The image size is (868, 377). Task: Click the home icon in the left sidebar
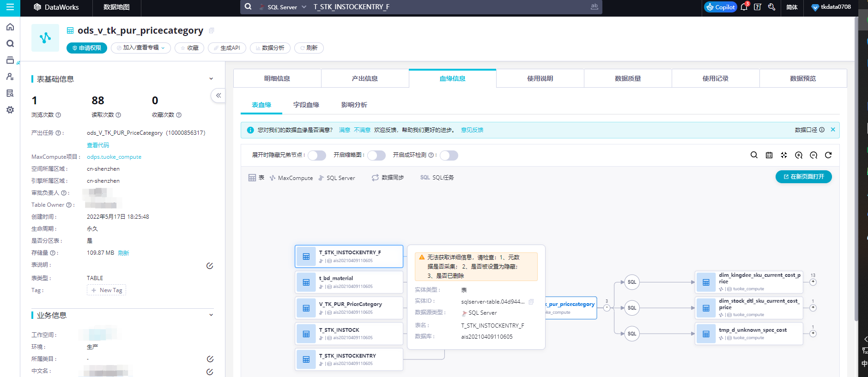click(10, 27)
